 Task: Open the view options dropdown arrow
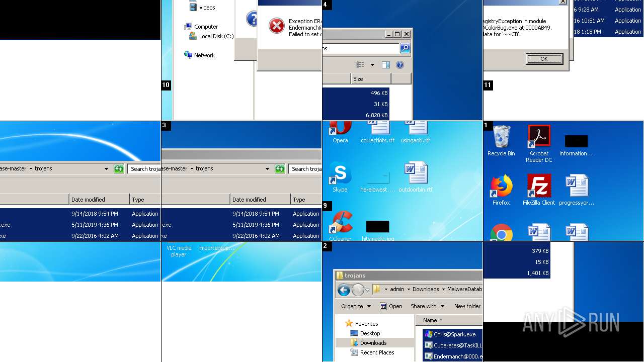(x=372, y=65)
